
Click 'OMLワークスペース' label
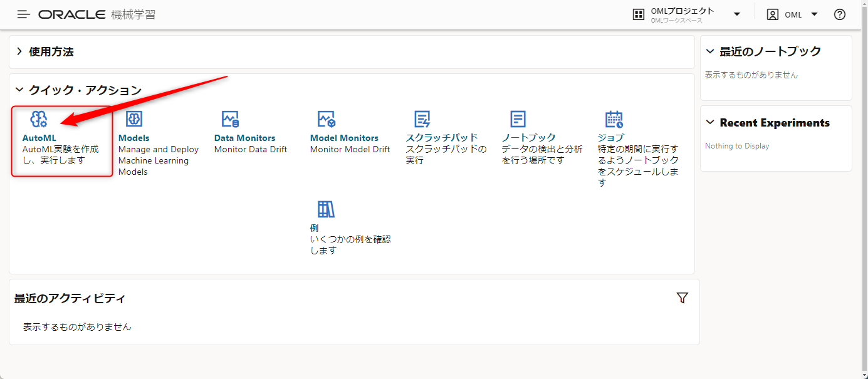pyautogui.click(x=677, y=21)
